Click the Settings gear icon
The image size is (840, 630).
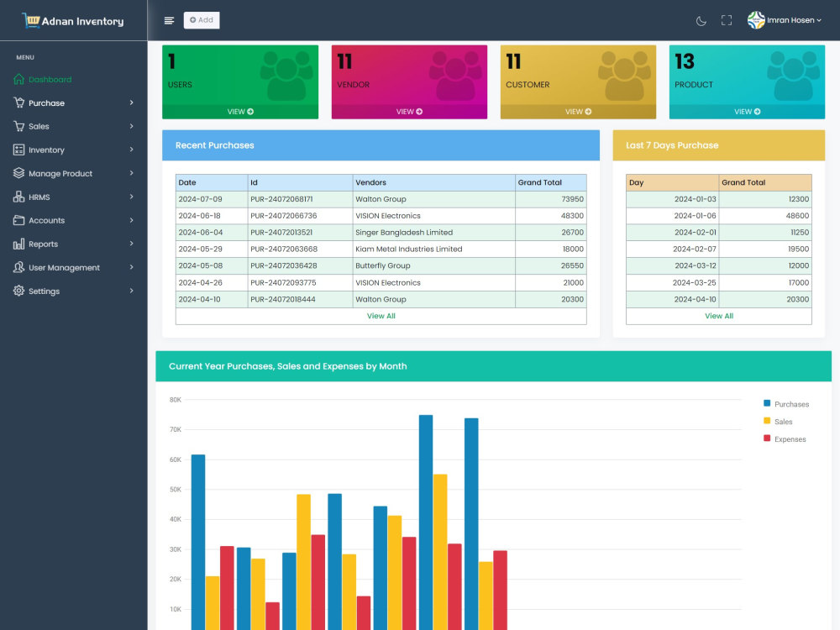(x=18, y=291)
